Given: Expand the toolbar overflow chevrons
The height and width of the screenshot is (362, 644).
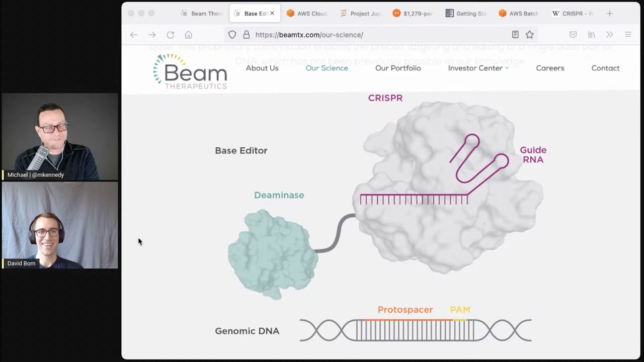Looking at the screenshot, I should (609, 35).
